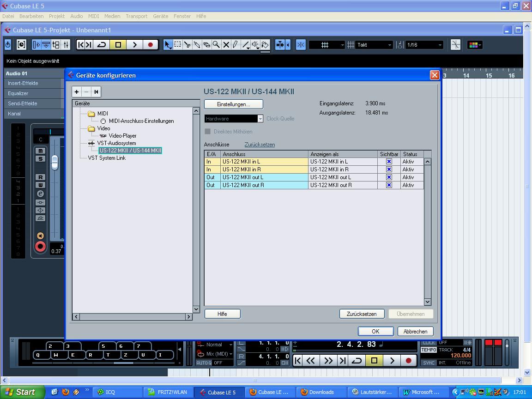The image size is (532, 399).
Task: Add a device with the plus button
Action: click(77, 91)
